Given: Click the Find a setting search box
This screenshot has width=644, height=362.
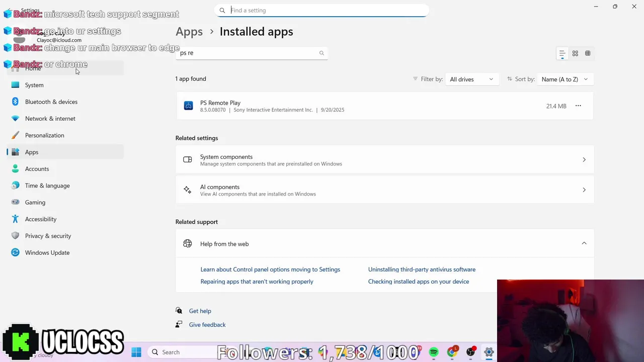Looking at the screenshot, I should click(x=321, y=10).
